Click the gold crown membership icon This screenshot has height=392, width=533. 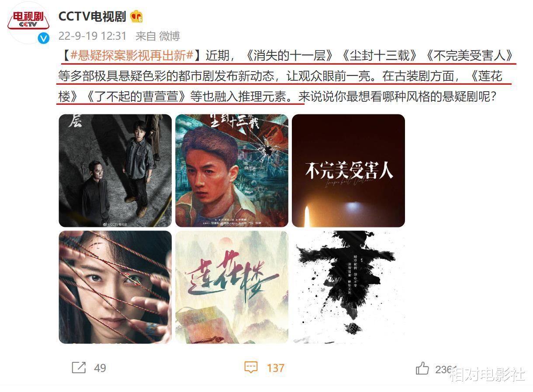136,17
